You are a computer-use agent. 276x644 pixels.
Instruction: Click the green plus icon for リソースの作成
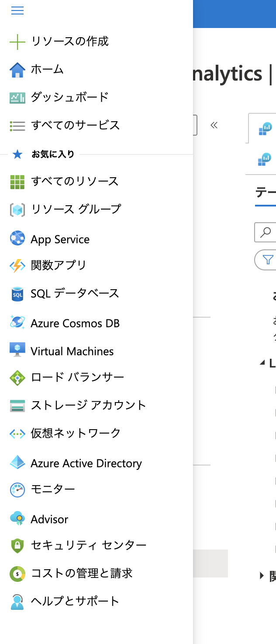click(x=17, y=42)
